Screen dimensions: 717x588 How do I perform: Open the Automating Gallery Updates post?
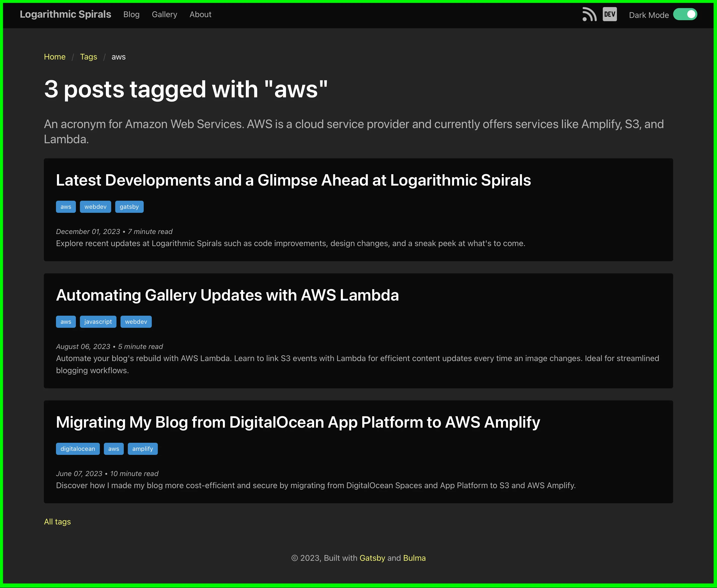click(227, 295)
